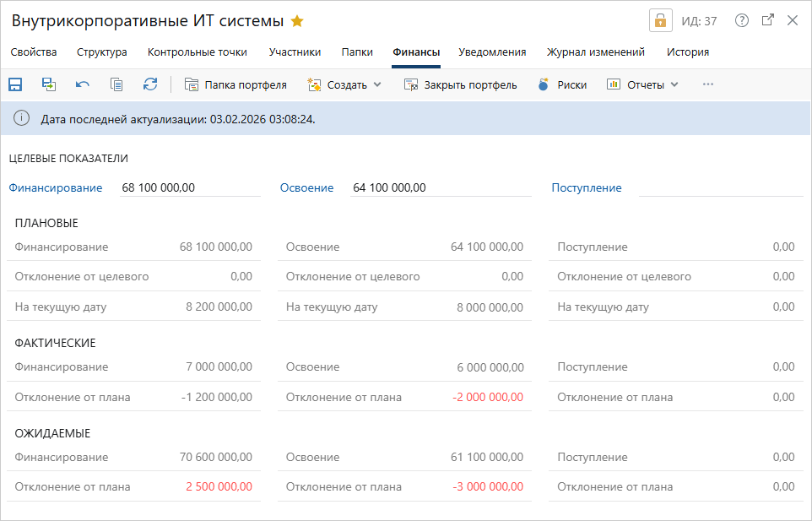This screenshot has width=812, height=521.
Task: Open the Журнал изменений tab
Action: (596, 52)
